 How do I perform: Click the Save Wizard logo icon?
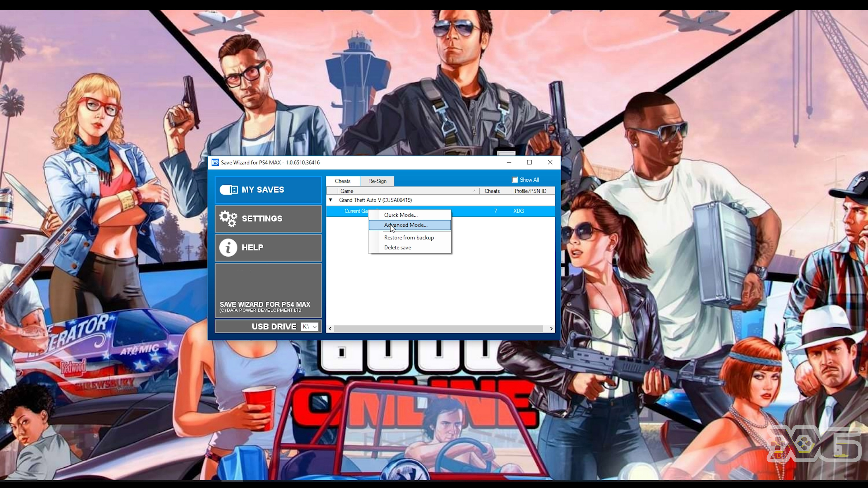pos(215,162)
